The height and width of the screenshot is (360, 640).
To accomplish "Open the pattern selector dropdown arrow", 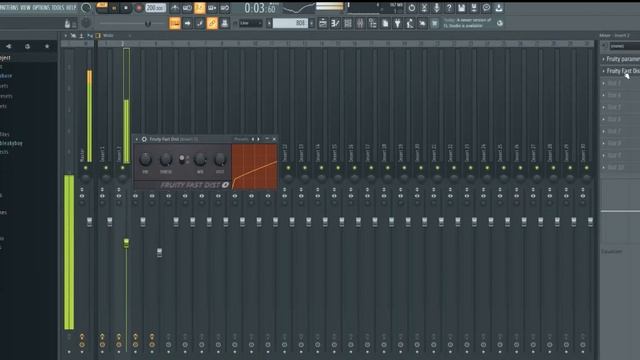I will (x=311, y=23).
